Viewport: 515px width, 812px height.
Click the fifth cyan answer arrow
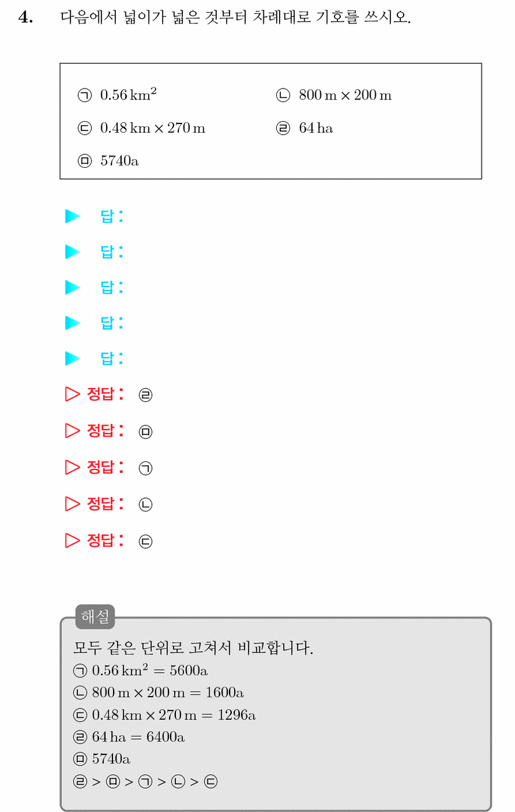point(72,358)
